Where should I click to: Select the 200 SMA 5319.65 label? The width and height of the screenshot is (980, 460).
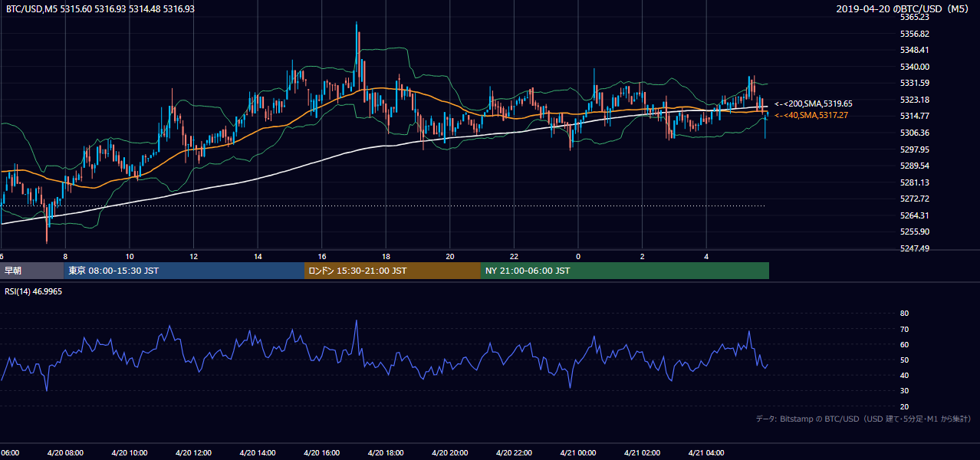click(814, 103)
